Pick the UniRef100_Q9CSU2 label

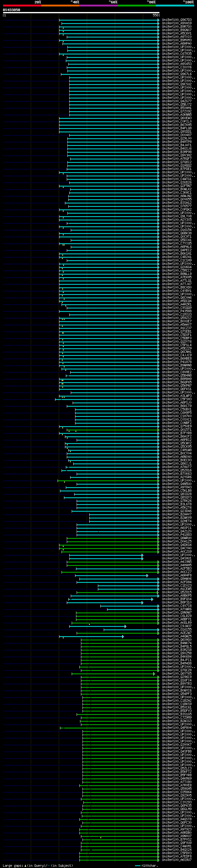(177, 84)
